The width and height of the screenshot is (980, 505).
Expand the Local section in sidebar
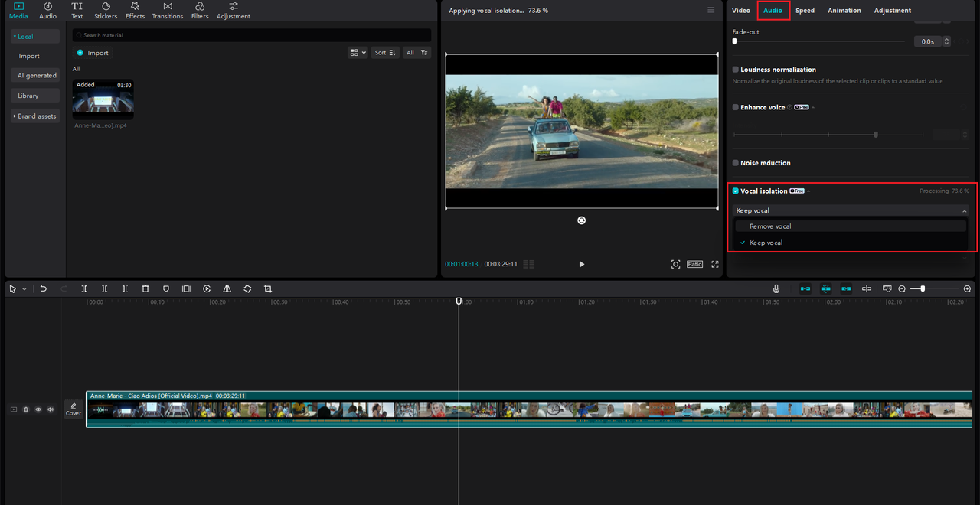[x=34, y=37]
